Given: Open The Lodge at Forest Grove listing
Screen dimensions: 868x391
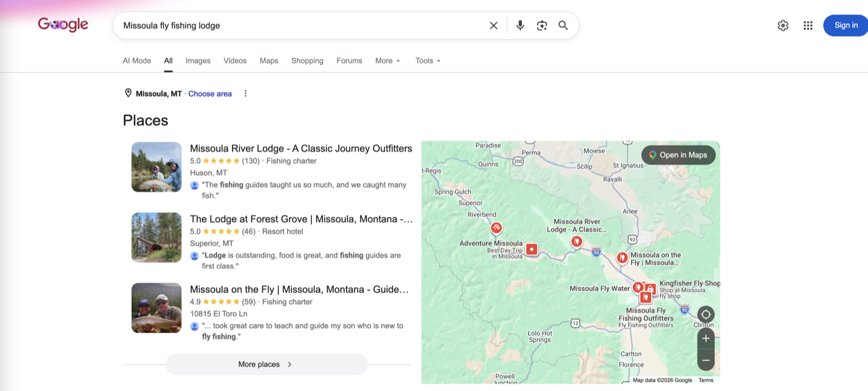Looking at the screenshot, I should (301, 219).
